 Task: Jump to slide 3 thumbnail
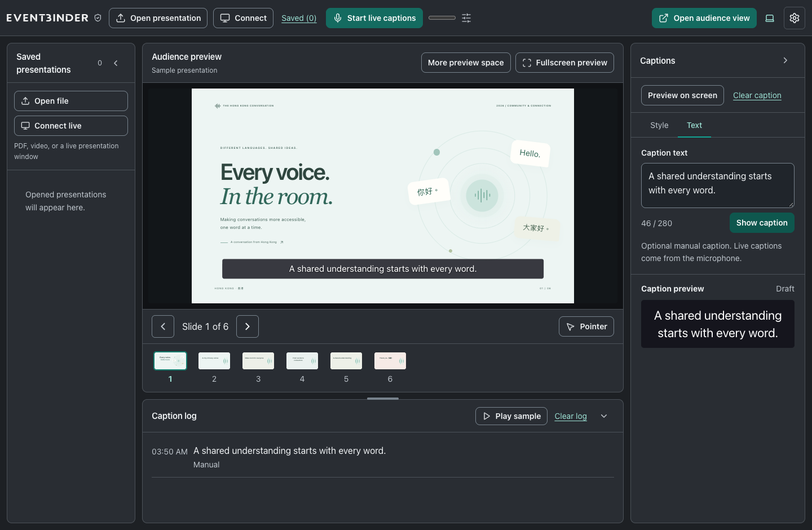pyautogui.click(x=258, y=361)
